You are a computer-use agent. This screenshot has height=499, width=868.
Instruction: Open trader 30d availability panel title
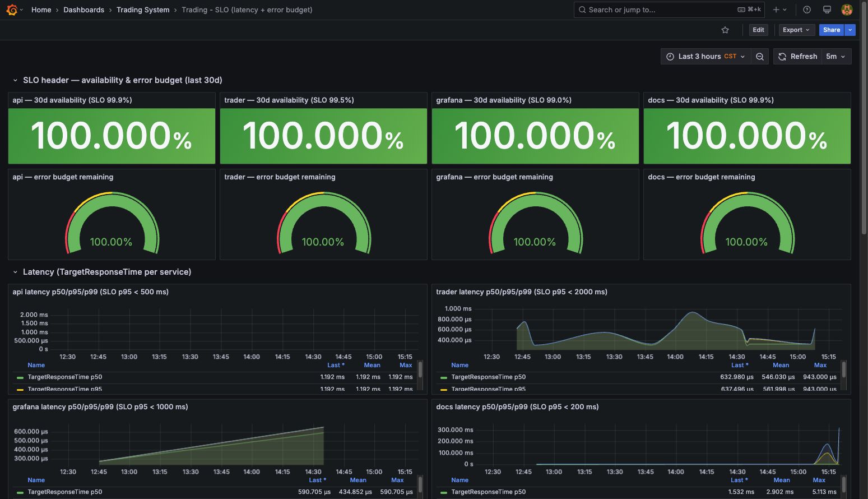click(x=289, y=100)
